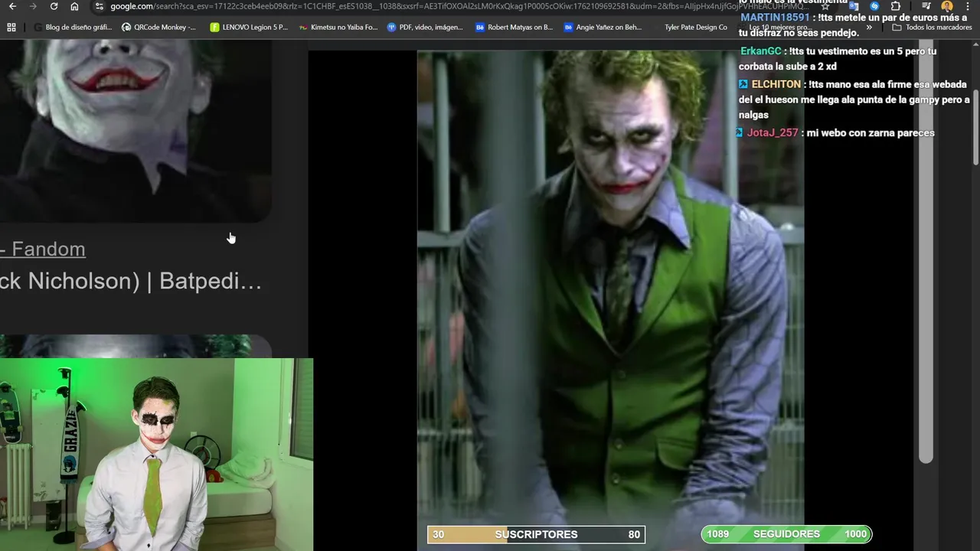
Task: Click username ELCHITON in chat
Action: [x=776, y=84]
